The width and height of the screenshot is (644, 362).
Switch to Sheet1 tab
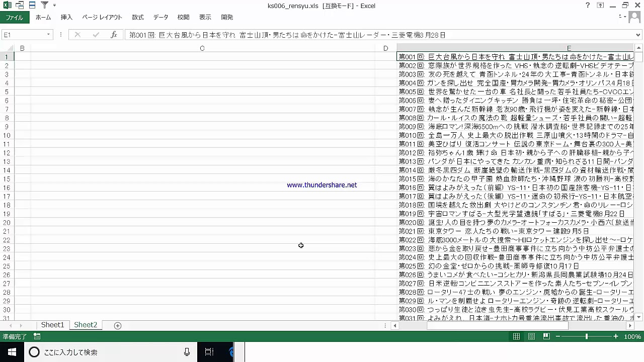pyautogui.click(x=52, y=325)
